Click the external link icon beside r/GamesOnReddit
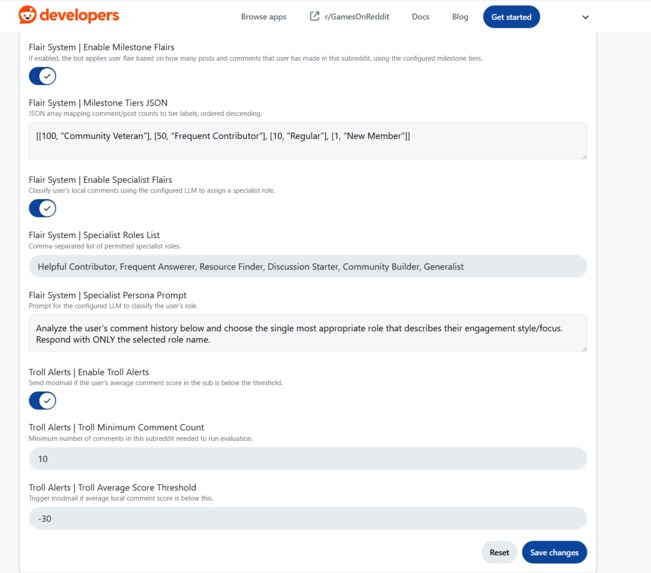This screenshot has height=573, width=651. tap(314, 16)
